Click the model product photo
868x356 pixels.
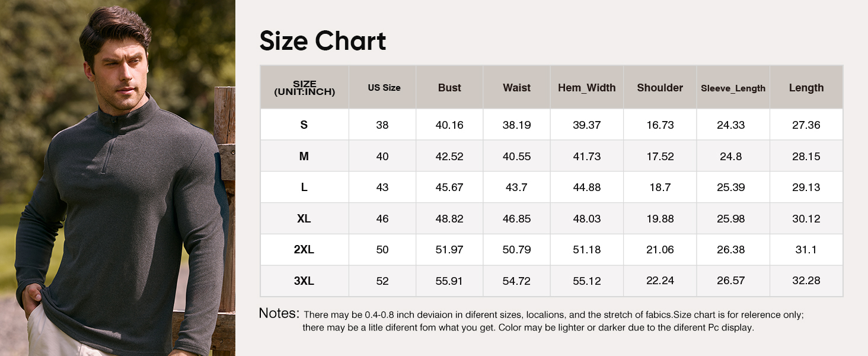coord(117,178)
